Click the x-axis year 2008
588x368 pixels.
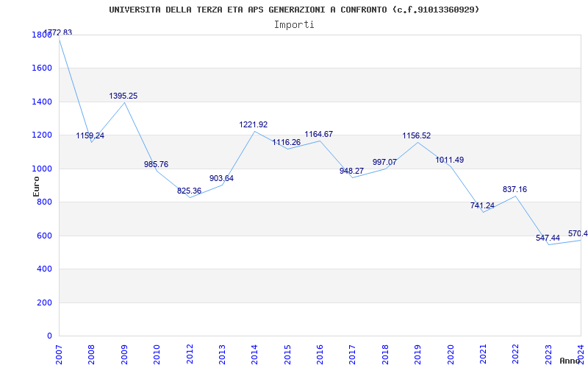click(92, 355)
